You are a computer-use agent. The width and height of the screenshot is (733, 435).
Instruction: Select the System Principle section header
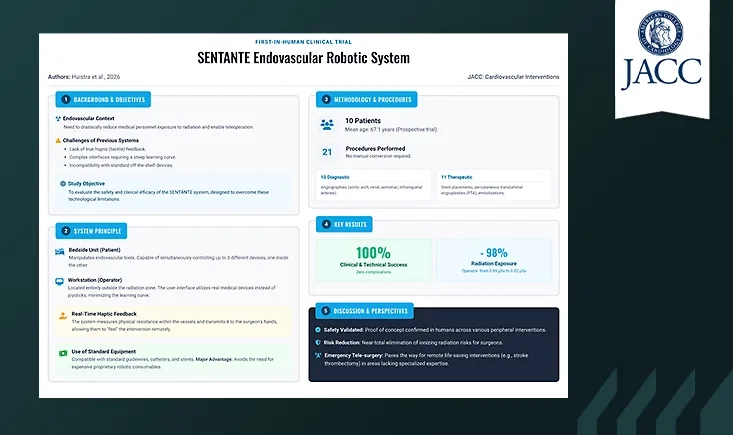[x=91, y=231]
